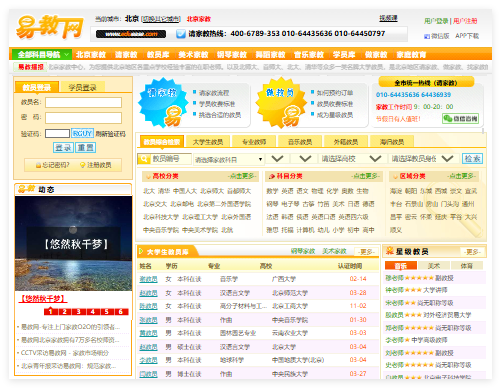Viewport: 501px width, 388px height.
Task: Click the blue 请家教 starburst badge
Action: [x=163, y=103]
